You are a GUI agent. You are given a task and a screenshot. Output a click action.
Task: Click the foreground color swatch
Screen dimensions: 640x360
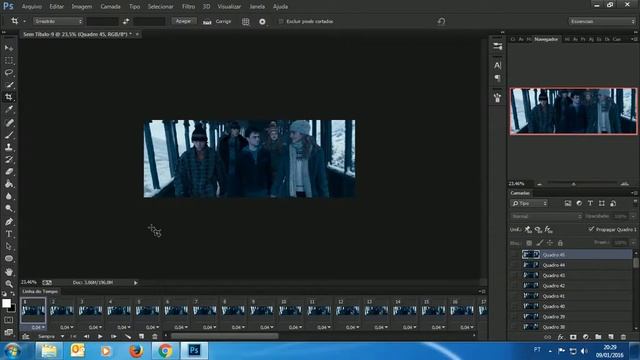tap(6, 303)
